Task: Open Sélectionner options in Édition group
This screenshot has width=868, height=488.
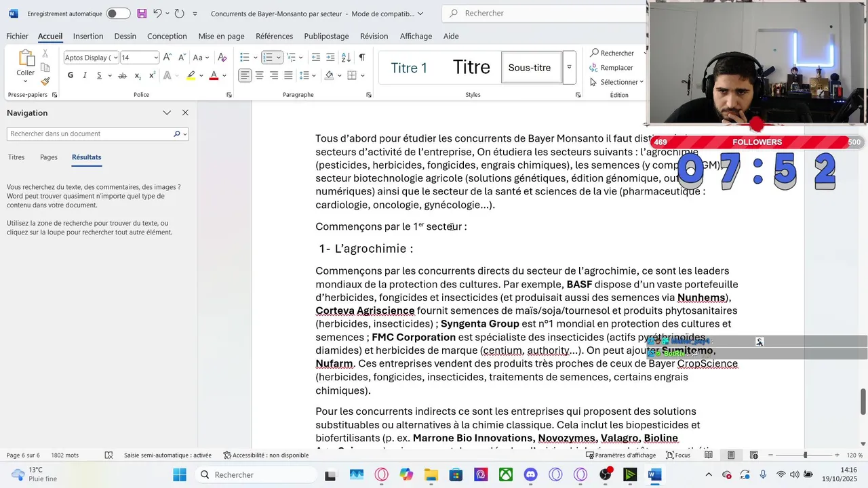Action: (x=616, y=82)
